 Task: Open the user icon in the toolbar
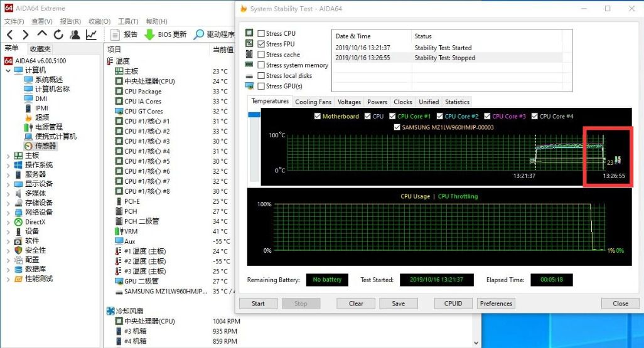pos(75,35)
